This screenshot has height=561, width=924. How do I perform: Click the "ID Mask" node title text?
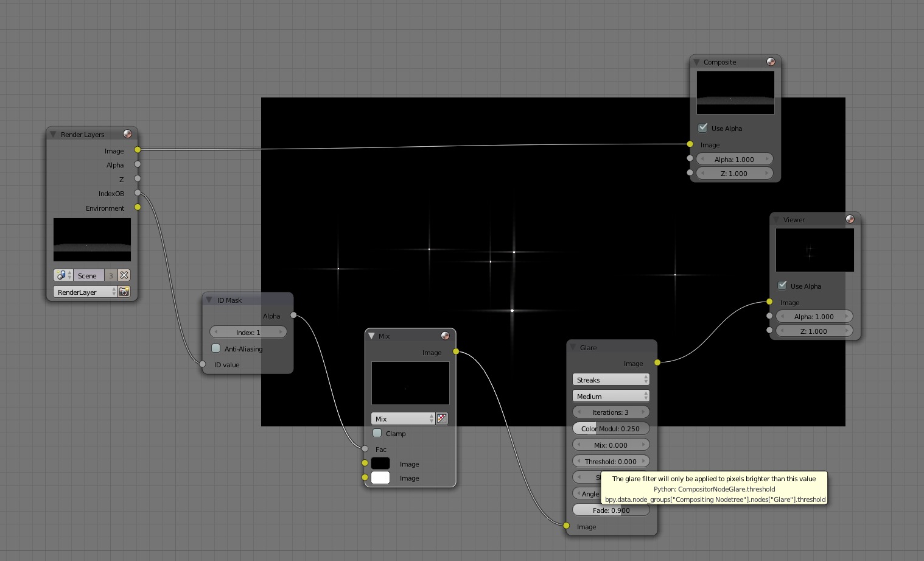point(229,300)
